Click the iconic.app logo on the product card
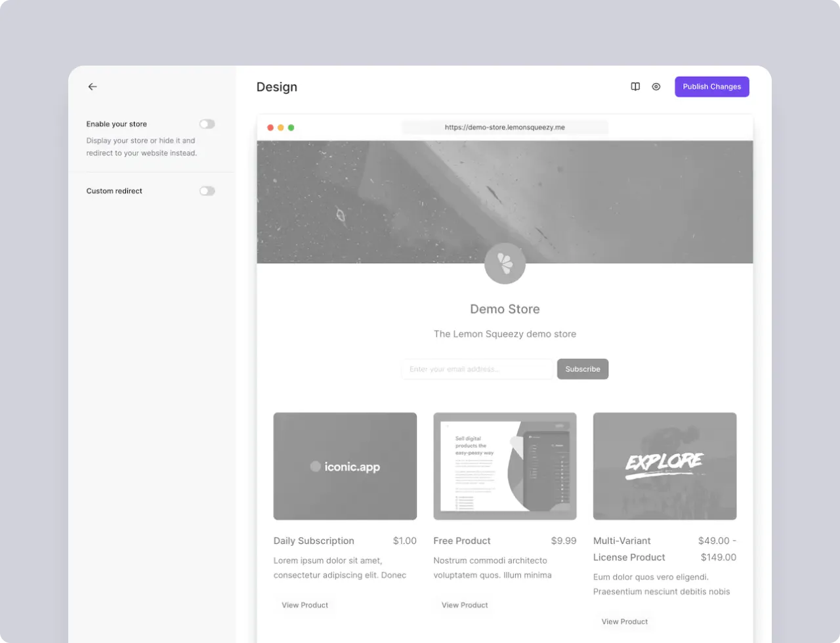Viewport: 840px width, 643px height. [x=345, y=466]
